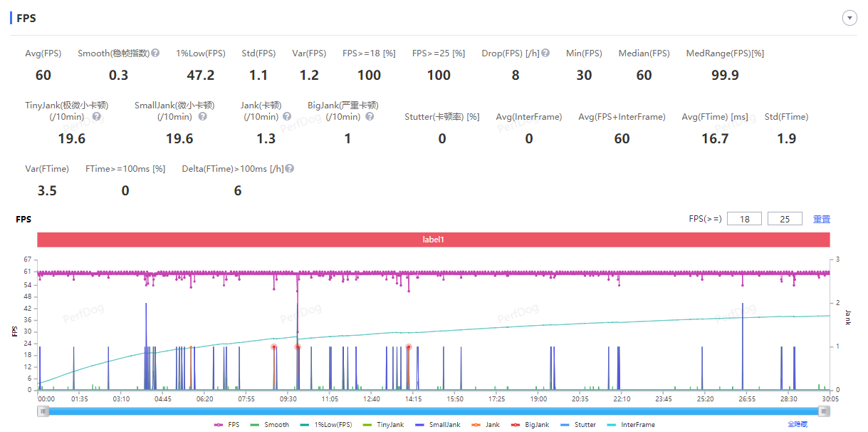Toggle the TinyJank series in the legend
The height and width of the screenshot is (432, 868).
click(384, 425)
